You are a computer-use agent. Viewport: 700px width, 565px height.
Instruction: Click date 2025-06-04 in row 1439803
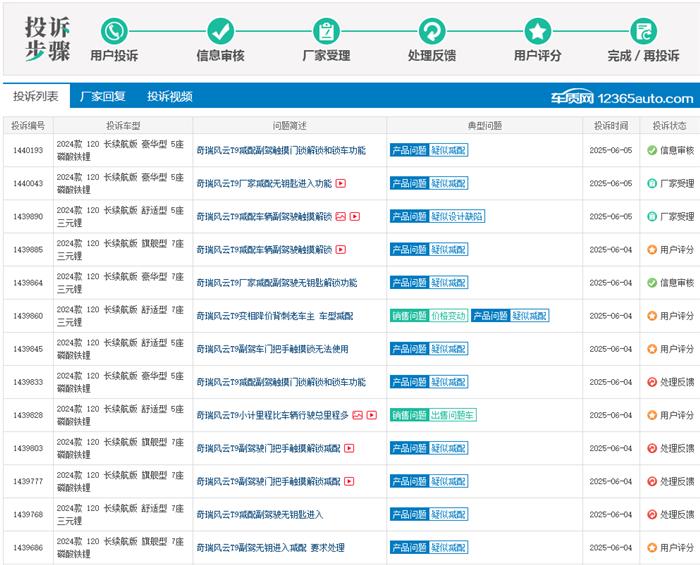point(611,448)
